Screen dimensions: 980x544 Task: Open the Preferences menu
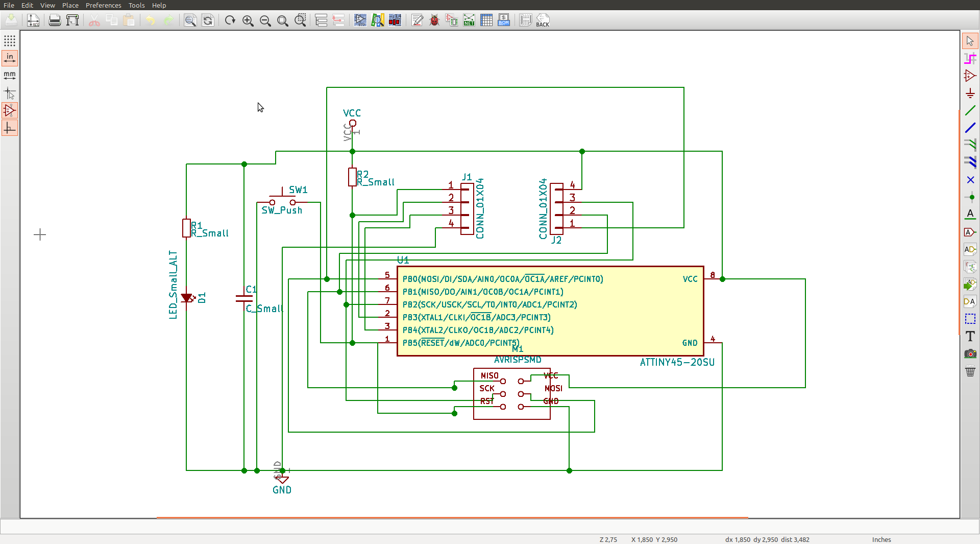103,5
